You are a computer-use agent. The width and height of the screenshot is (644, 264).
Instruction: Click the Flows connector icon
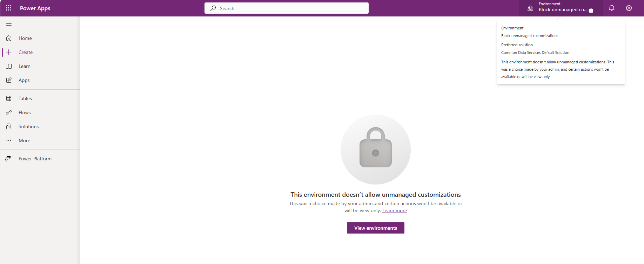tap(9, 112)
